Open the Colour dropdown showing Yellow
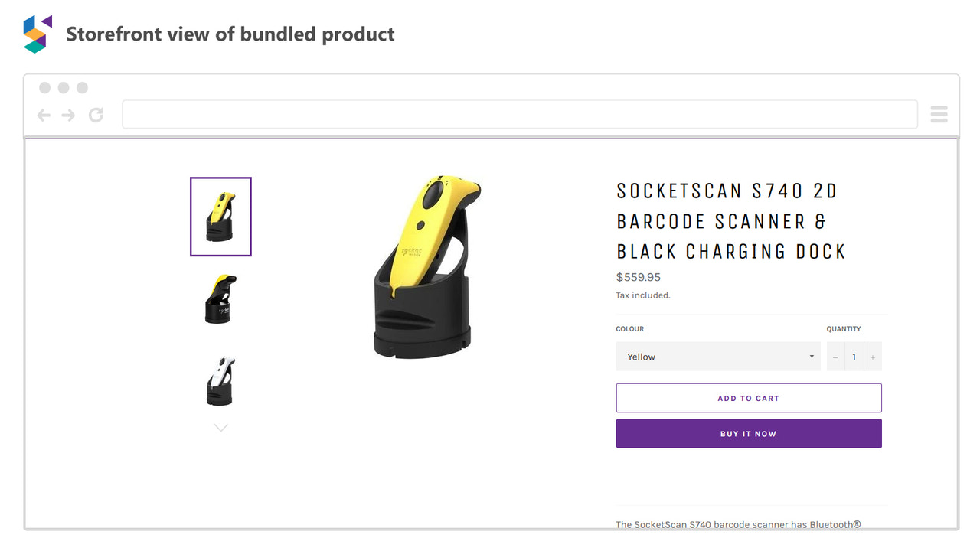The image size is (980, 551). (718, 357)
